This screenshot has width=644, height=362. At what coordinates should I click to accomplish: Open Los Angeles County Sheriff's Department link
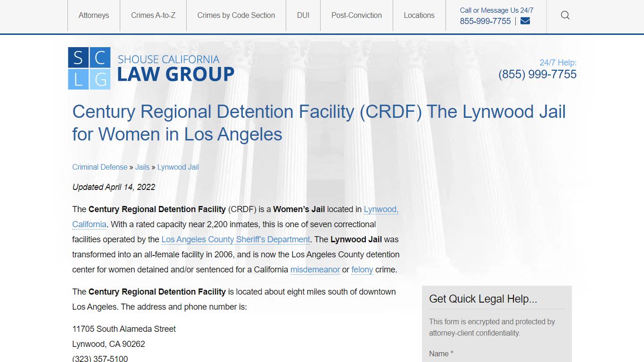click(x=236, y=239)
